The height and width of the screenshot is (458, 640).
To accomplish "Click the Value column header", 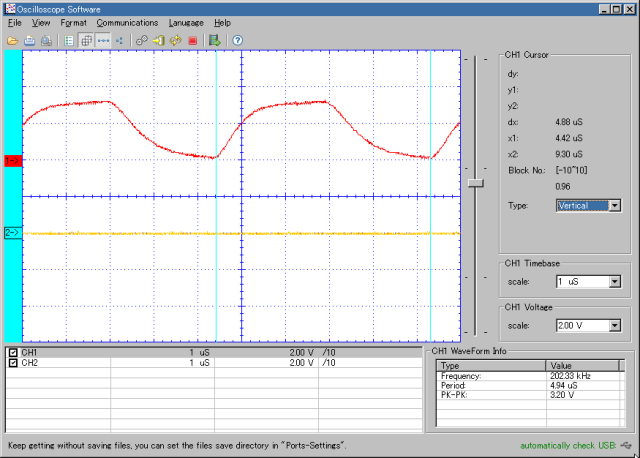I will (x=583, y=365).
